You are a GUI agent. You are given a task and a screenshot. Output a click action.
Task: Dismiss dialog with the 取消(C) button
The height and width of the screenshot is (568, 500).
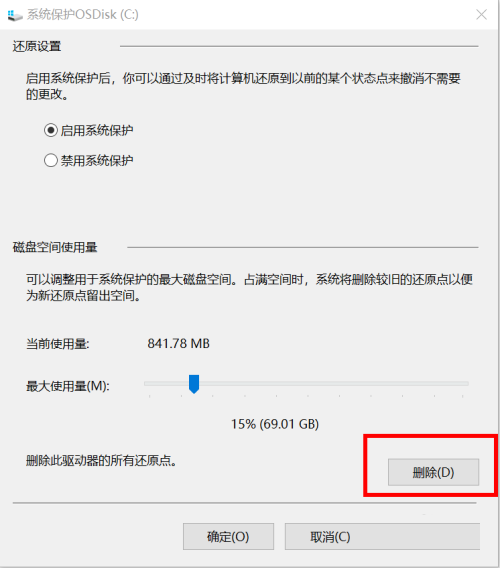(382, 536)
